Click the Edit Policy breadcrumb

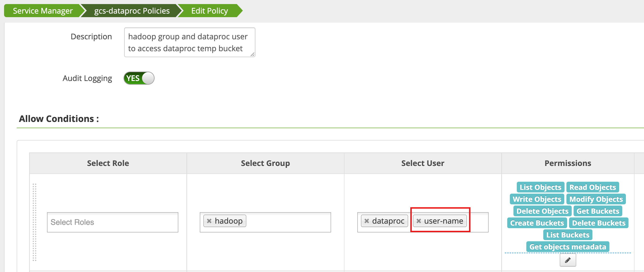click(209, 11)
